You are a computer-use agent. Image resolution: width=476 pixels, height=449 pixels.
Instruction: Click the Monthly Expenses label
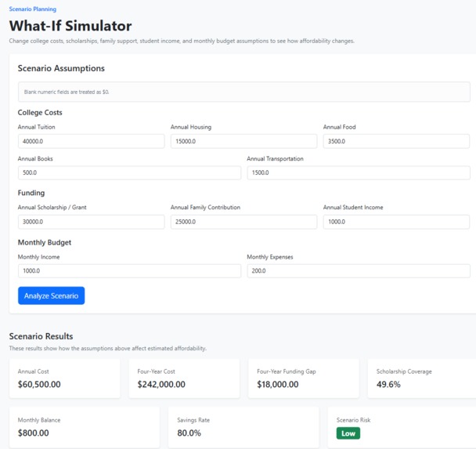click(270, 257)
